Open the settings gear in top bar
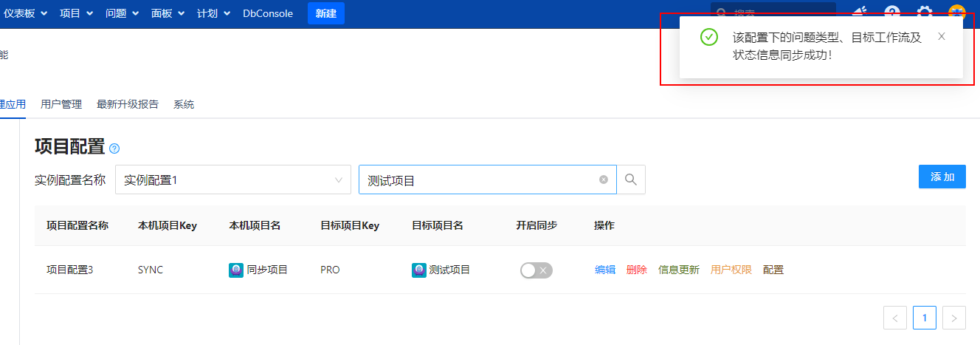Image resolution: width=980 pixels, height=345 pixels. pyautogui.click(x=925, y=13)
